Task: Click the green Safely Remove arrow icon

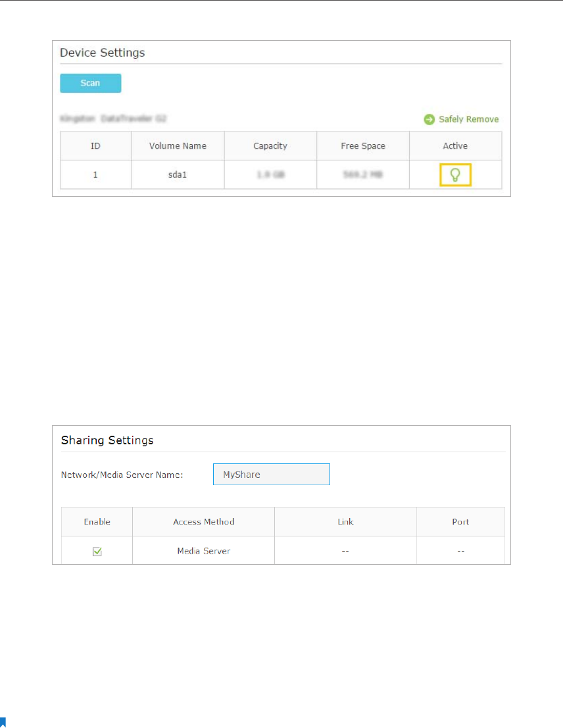Action: 429,119
